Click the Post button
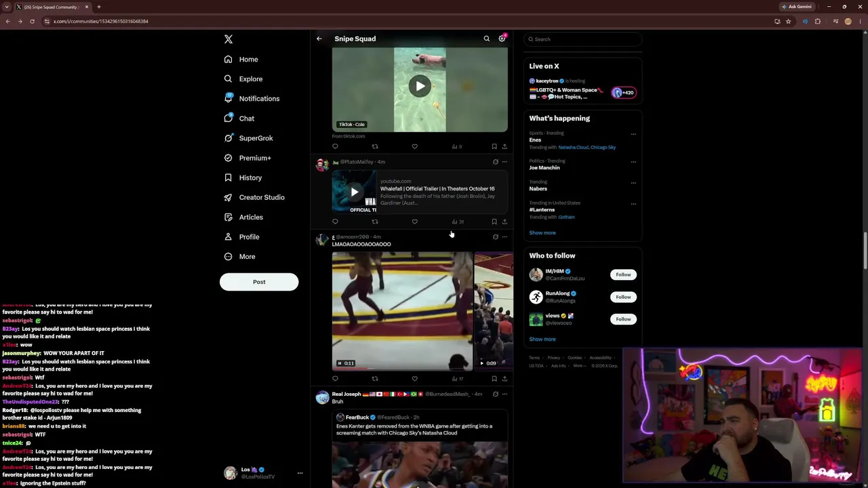This screenshot has width=868, height=488. [259, 282]
